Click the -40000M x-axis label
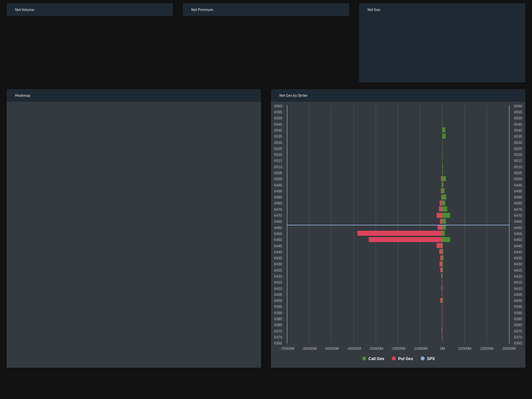 tap(354, 348)
